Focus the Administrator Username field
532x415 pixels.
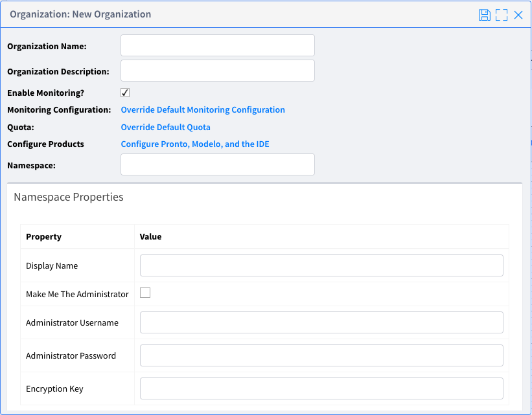pos(321,322)
